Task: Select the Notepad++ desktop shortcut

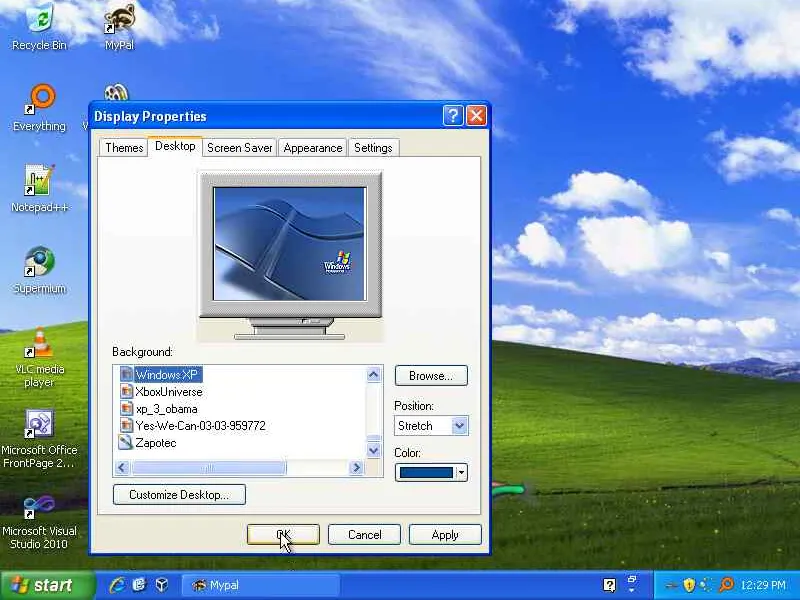Action: (39, 188)
